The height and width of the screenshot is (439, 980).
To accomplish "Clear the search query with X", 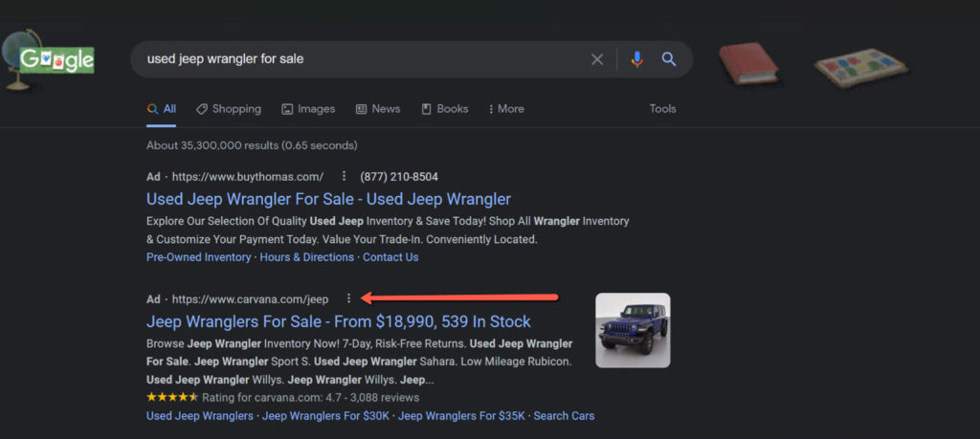I will (597, 59).
